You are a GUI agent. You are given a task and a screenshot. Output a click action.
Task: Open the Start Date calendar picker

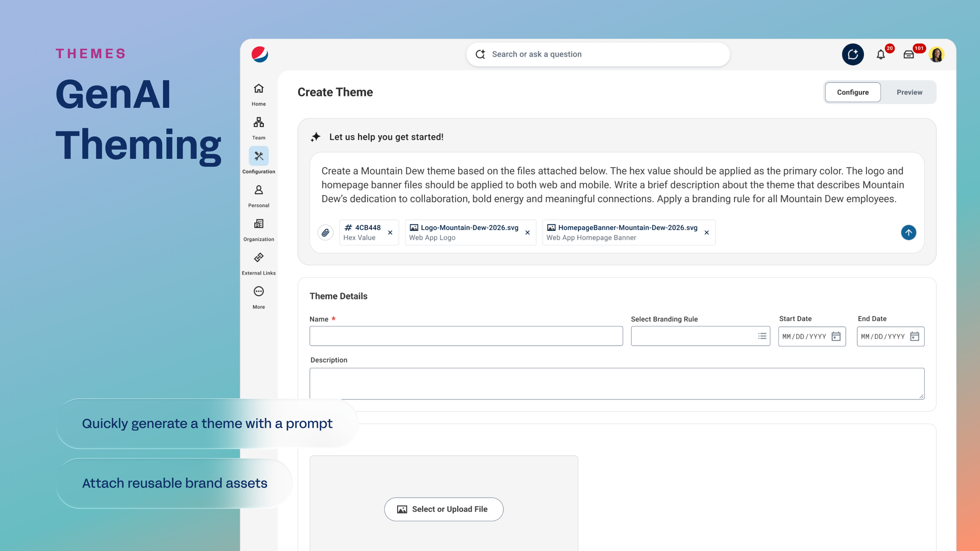836,336
